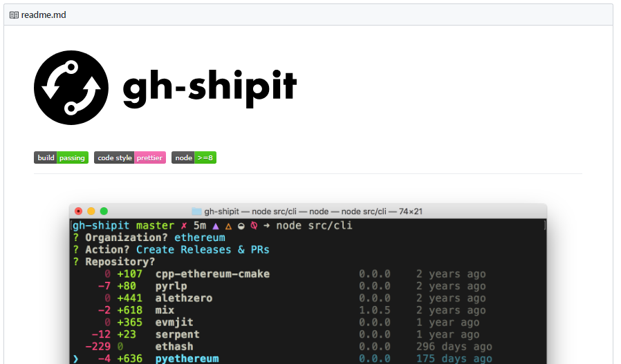
Task: Click 'Create Releases & PRs' action answer
Action: 203,249
